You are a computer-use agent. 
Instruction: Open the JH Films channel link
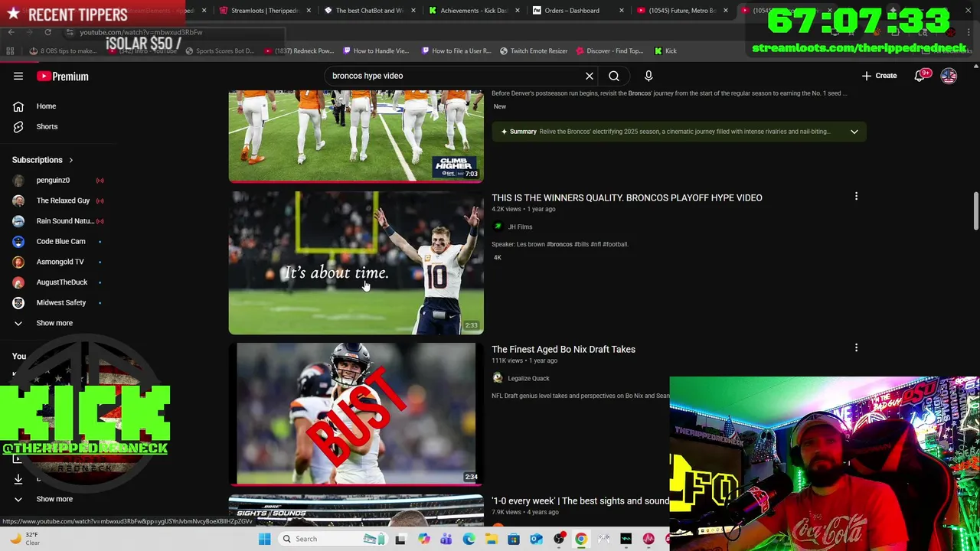click(520, 227)
